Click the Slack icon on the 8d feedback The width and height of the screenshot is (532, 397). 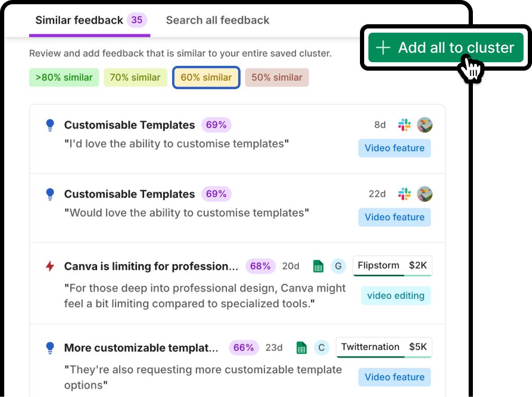pos(404,125)
